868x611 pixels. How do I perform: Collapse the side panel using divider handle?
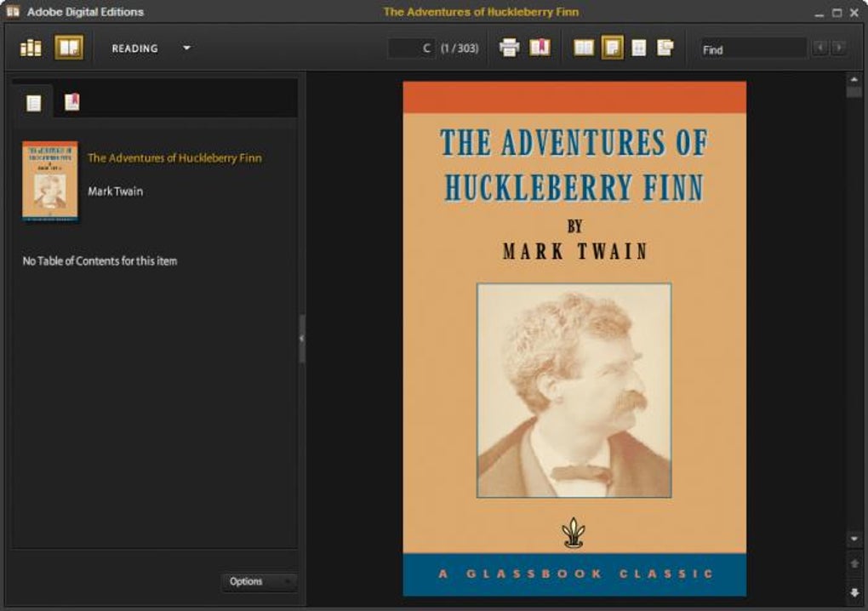(302, 339)
